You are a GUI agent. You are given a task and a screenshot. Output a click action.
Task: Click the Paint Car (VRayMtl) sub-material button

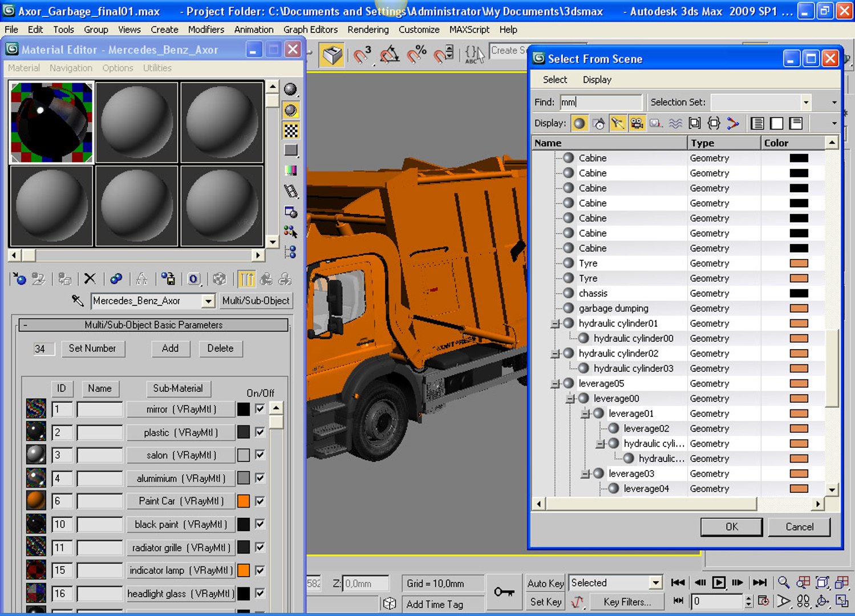[181, 501]
